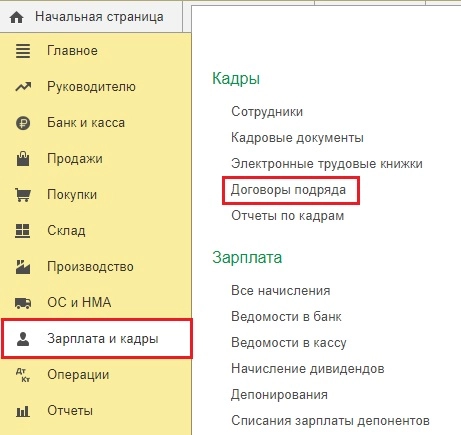Screen dimensions: 461x435
Task: Click the hamburger icon next to Главное
Action: click(23, 51)
